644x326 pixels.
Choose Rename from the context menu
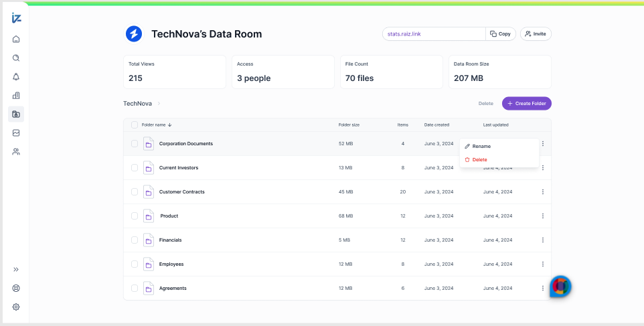tap(481, 146)
